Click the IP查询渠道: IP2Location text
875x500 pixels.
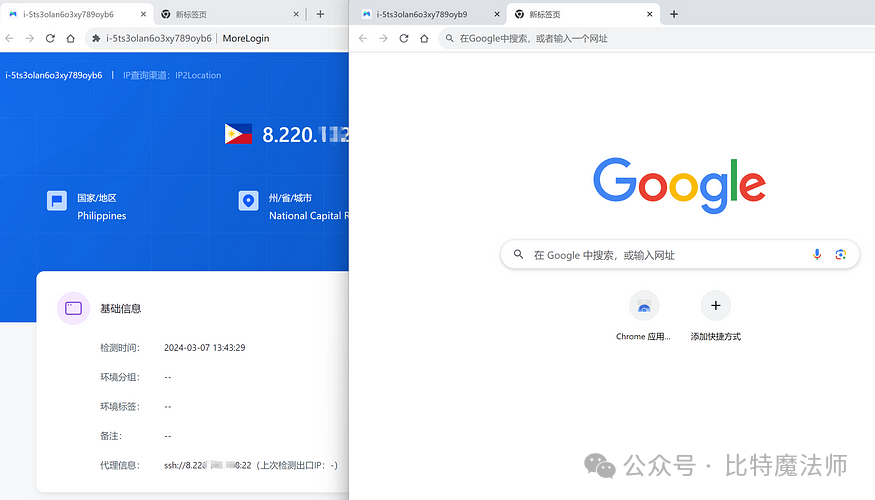(x=172, y=75)
